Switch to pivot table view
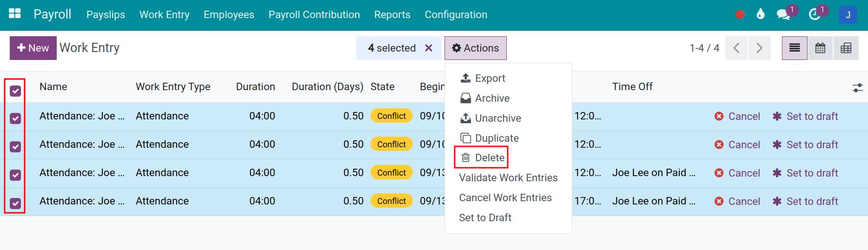 click(846, 48)
